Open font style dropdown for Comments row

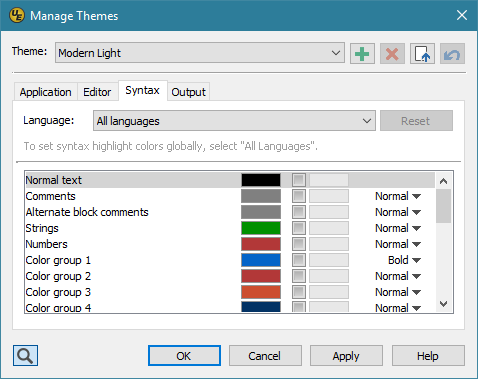(x=398, y=196)
